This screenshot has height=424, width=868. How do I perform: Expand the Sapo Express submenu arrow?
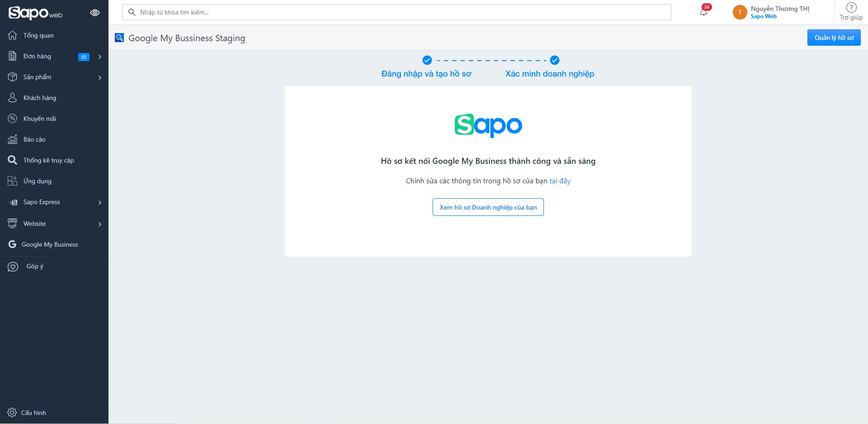(x=100, y=202)
